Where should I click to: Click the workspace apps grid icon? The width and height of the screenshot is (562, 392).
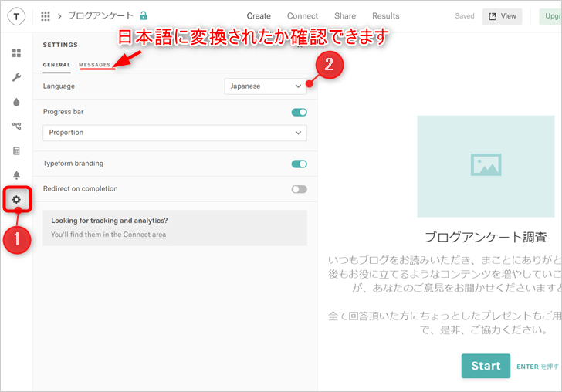[46, 15]
